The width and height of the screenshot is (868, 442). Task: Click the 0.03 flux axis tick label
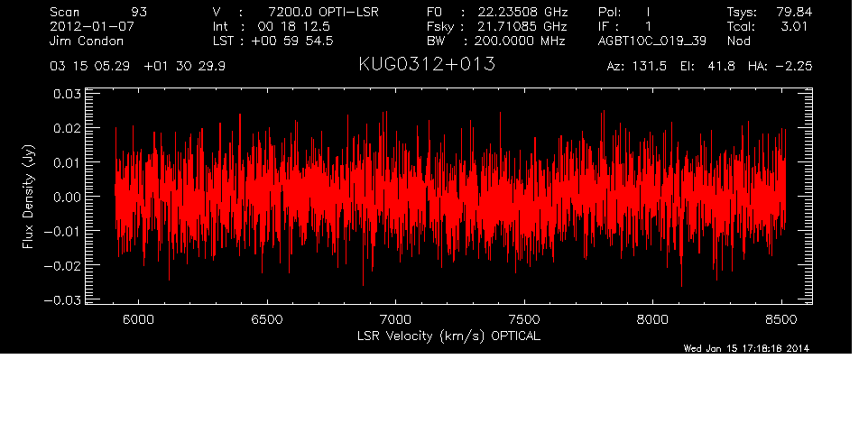67,94
